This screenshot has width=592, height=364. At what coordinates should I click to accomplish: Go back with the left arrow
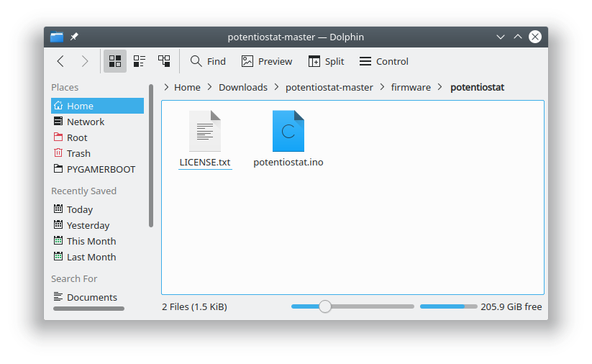click(x=60, y=61)
